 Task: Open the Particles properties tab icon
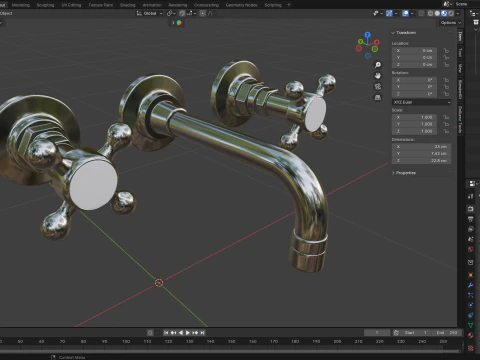pos(471,295)
